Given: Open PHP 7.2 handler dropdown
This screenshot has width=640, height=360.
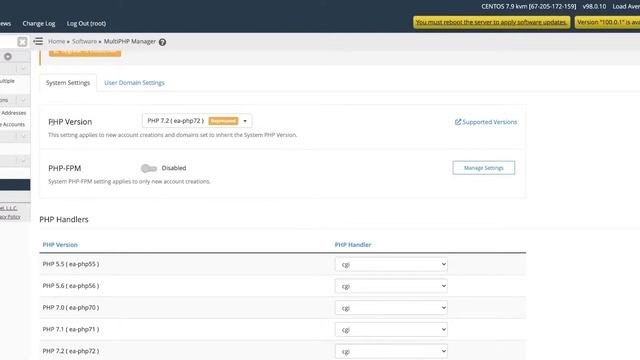Looking at the screenshot, I should click(x=391, y=351).
